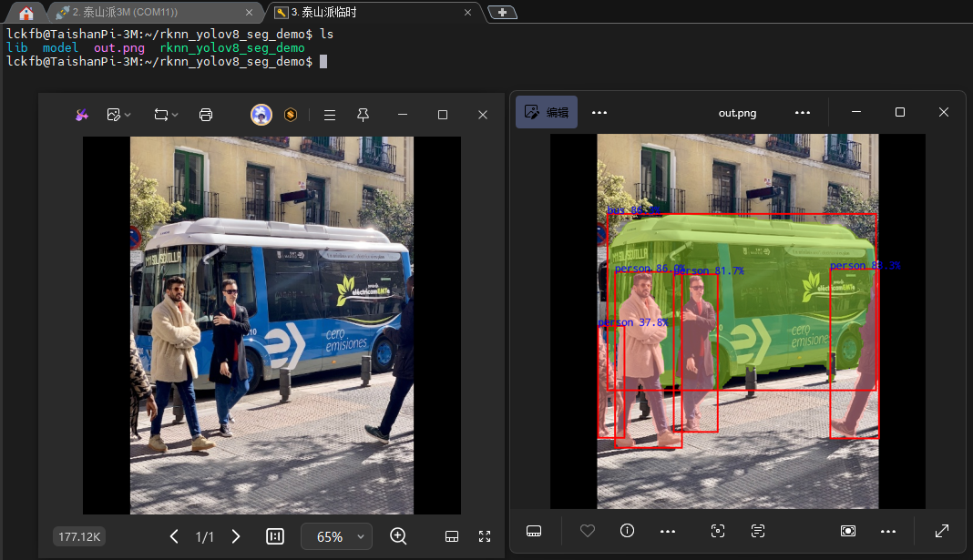
Task: Open the 65% zoom level dropdown
Action: coord(337,536)
